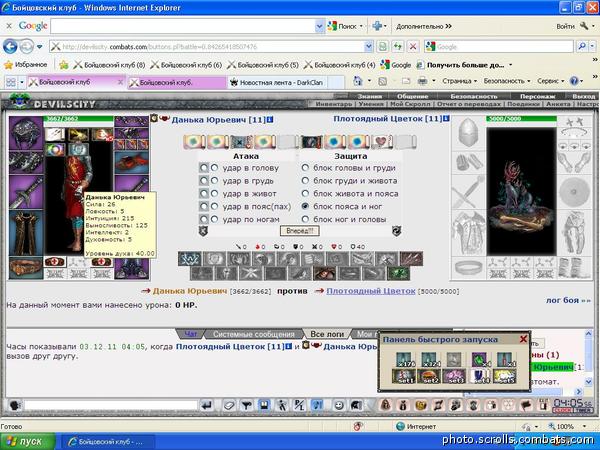Switch to 'Все логи' tab
Image resolution: width=600 pixels, height=450 pixels.
click(327, 334)
